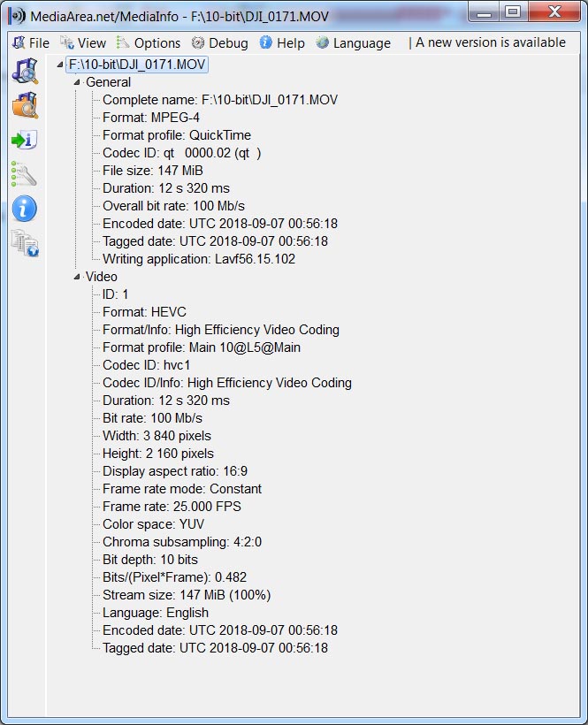
Task: Select Video 'Encoded date' row
Action: tap(220, 630)
